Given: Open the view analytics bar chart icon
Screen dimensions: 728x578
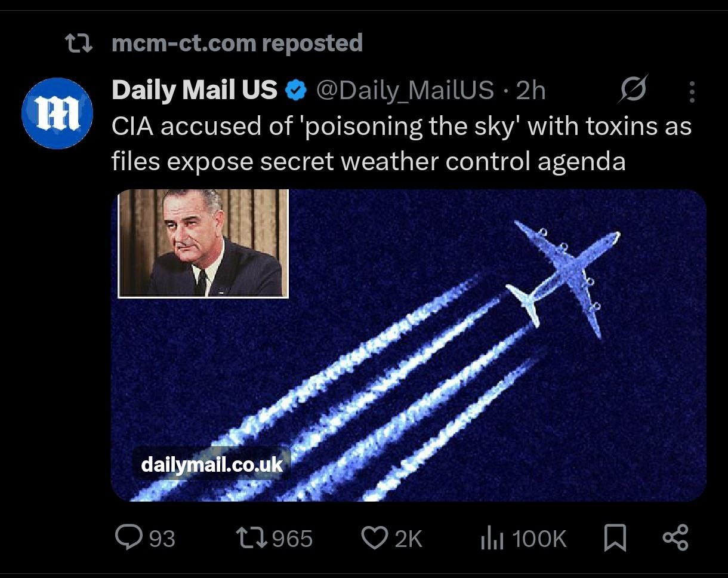Looking at the screenshot, I should (490, 539).
